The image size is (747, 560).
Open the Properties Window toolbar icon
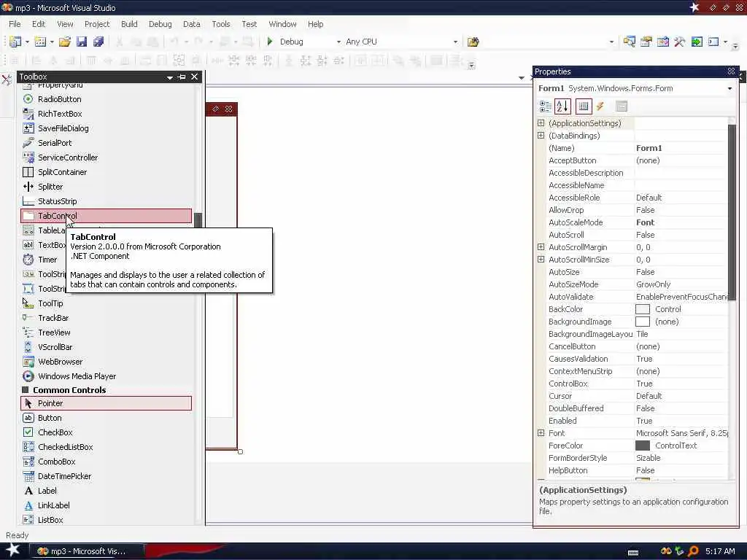point(646,42)
